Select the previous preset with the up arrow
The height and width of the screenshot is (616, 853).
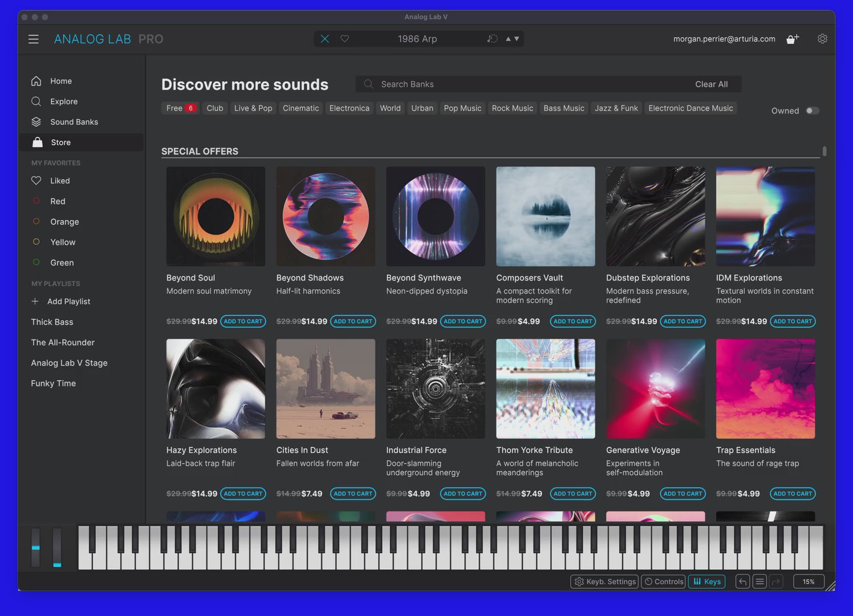[x=508, y=39]
